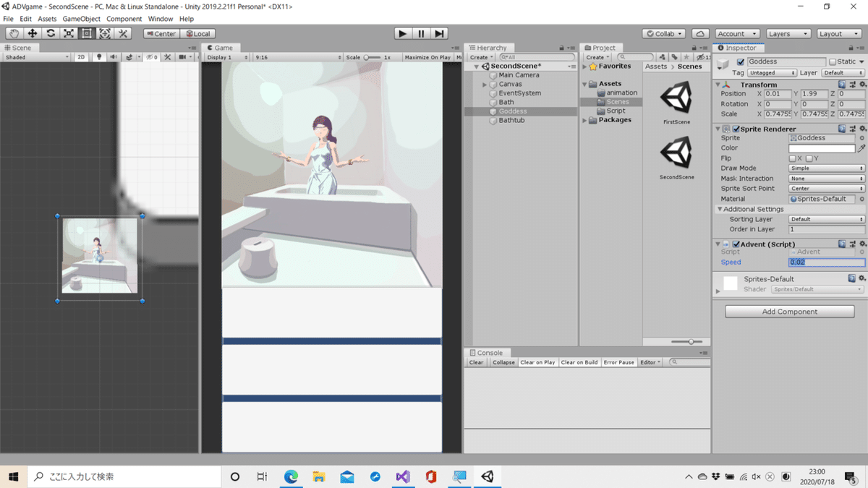The image size is (868, 488).
Task: Open Visual Studio from the taskbar
Action: pyautogui.click(x=403, y=476)
